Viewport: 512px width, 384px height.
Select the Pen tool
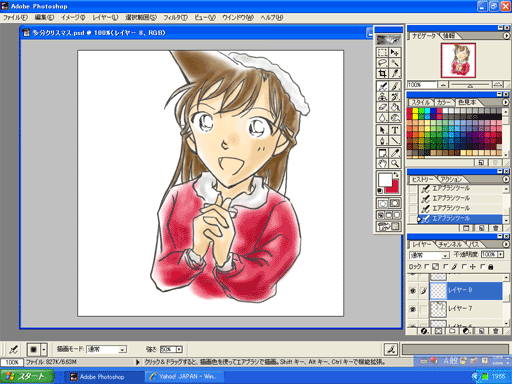pyautogui.click(x=382, y=140)
